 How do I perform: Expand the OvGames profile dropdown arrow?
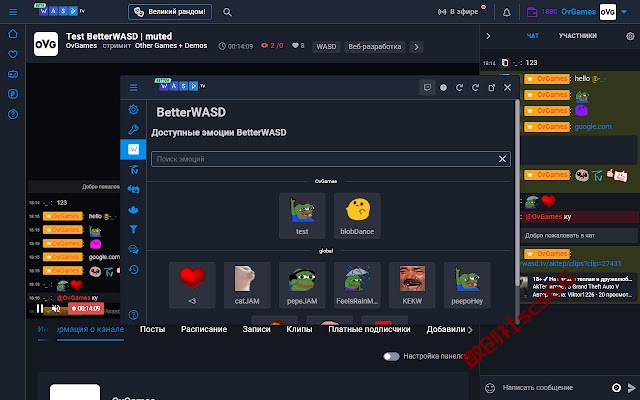[x=624, y=12]
